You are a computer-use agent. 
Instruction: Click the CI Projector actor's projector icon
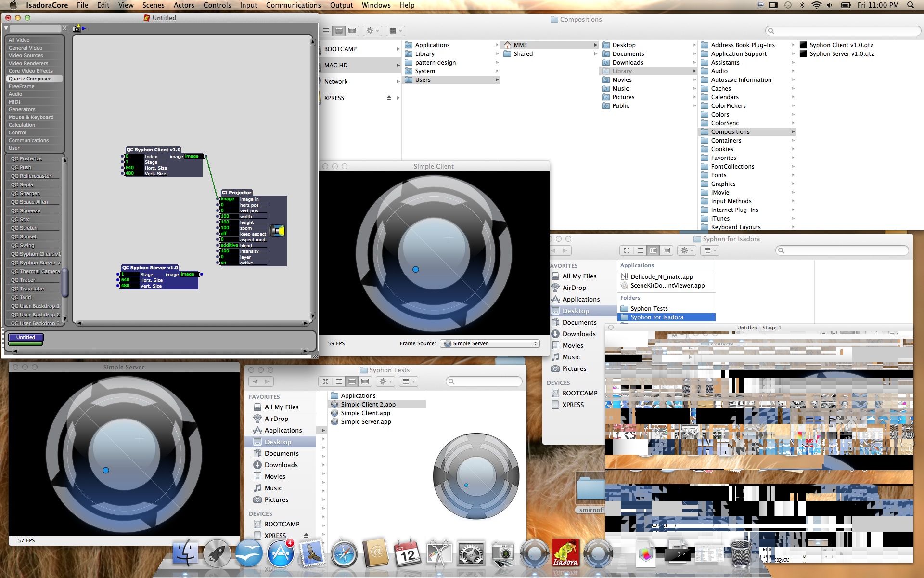[x=277, y=231]
